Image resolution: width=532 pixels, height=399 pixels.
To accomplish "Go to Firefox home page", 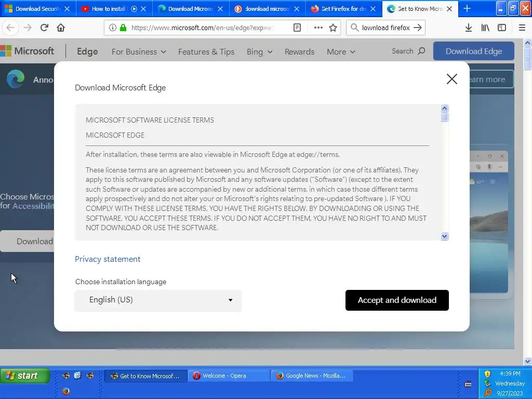I will (x=61, y=28).
